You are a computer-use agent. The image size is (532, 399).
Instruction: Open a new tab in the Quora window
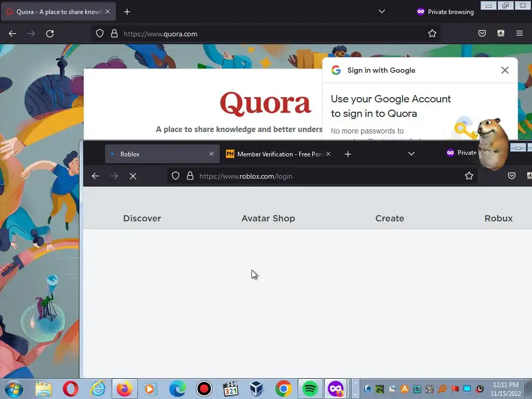127,12
